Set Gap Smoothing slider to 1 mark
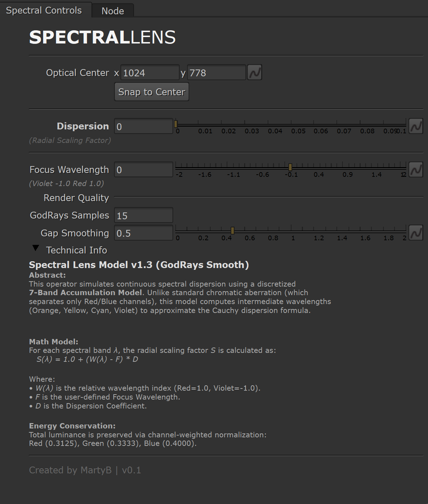 pyautogui.click(x=292, y=230)
